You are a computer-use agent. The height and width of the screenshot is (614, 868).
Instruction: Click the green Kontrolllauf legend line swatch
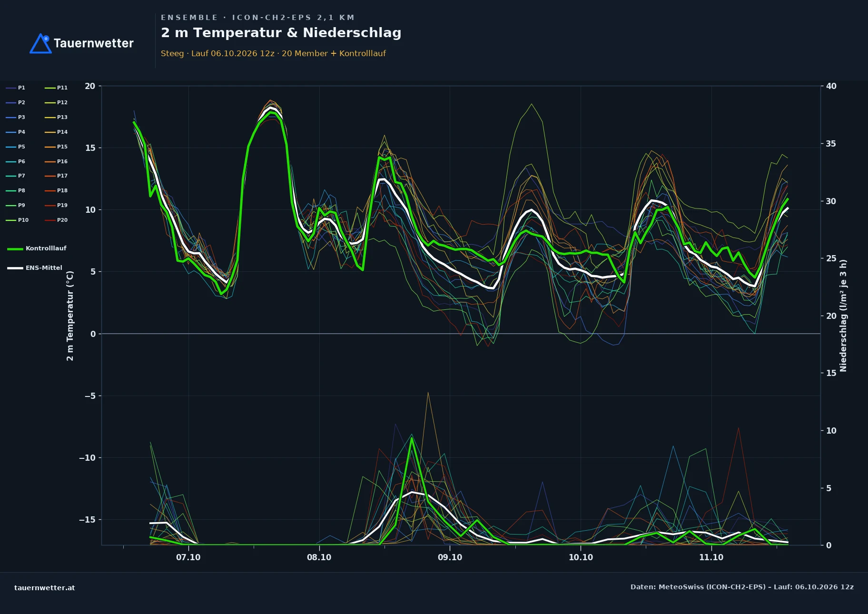[x=15, y=248]
